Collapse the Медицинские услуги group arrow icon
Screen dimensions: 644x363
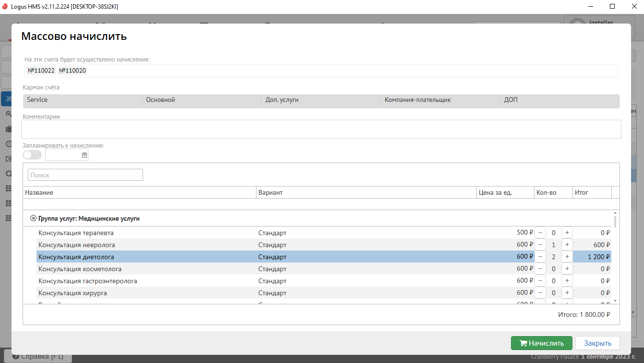click(33, 218)
